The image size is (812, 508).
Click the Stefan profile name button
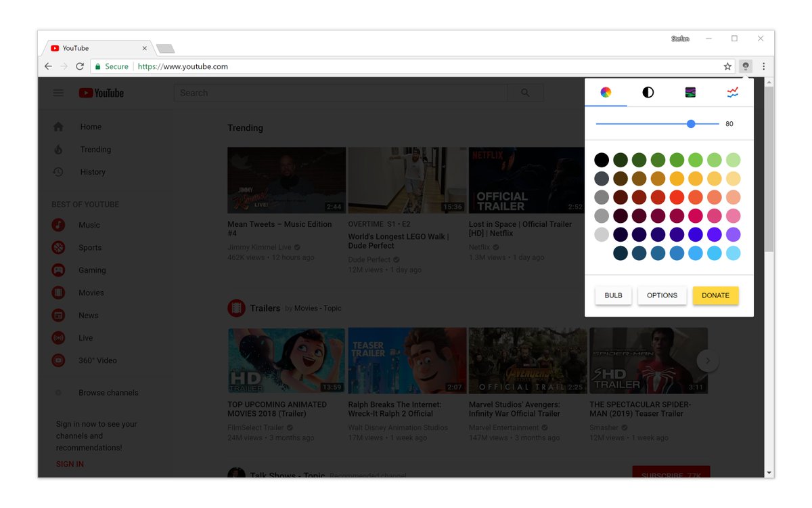(680, 39)
